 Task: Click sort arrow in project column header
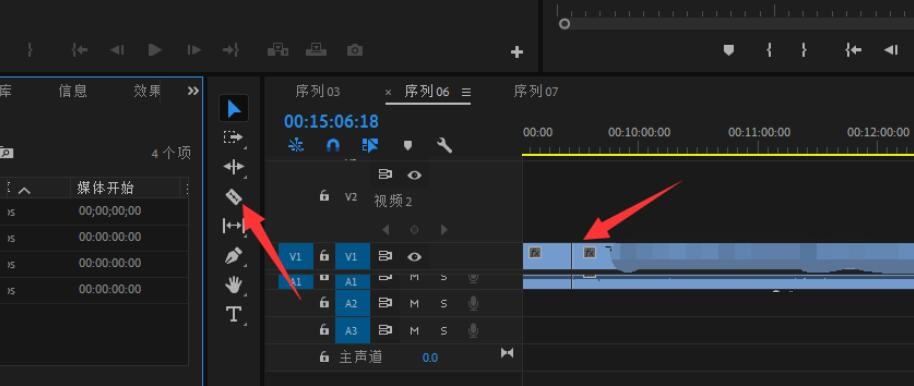(x=24, y=190)
